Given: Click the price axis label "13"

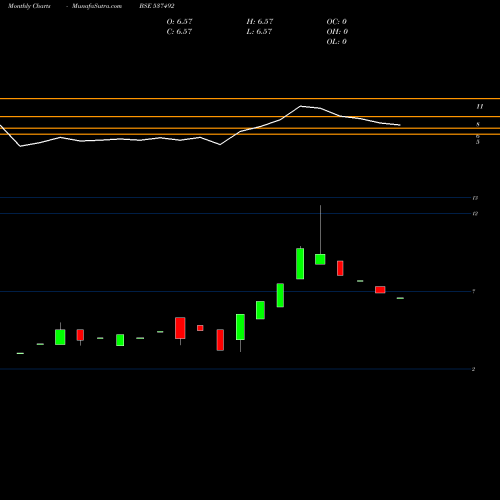Looking at the screenshot, I should point(475,198).
